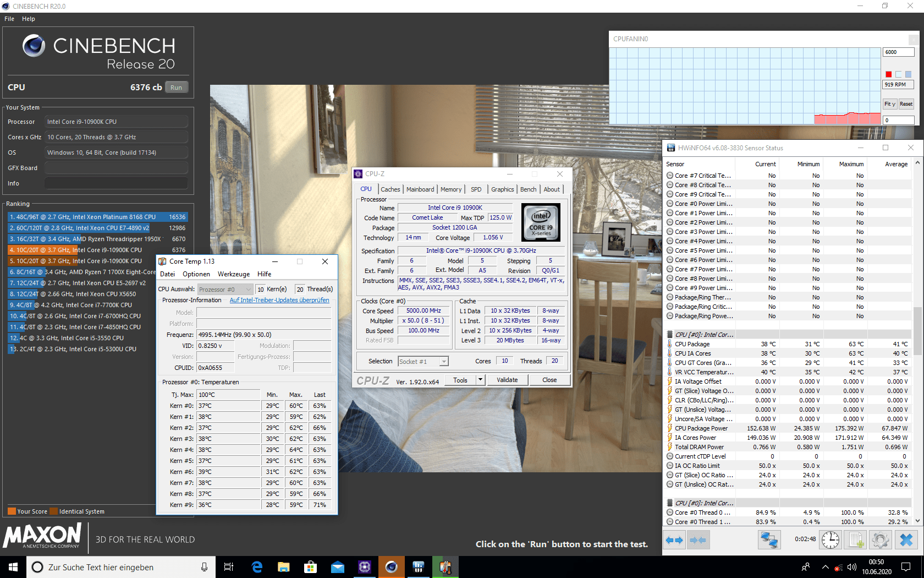The image size is (924, 578).
Task: Click the shrink columns arrows icon in HWiNFO
Action: pyautogui.click(x=697, y=540)
